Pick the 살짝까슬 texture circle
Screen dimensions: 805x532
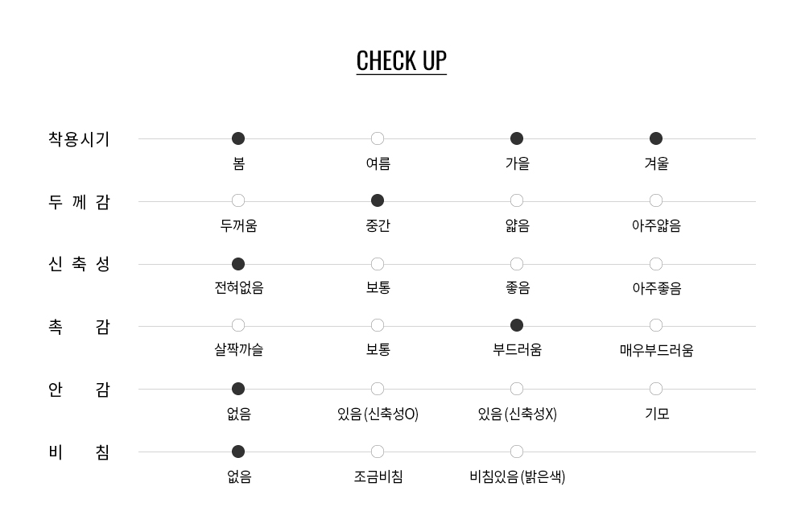238,325
